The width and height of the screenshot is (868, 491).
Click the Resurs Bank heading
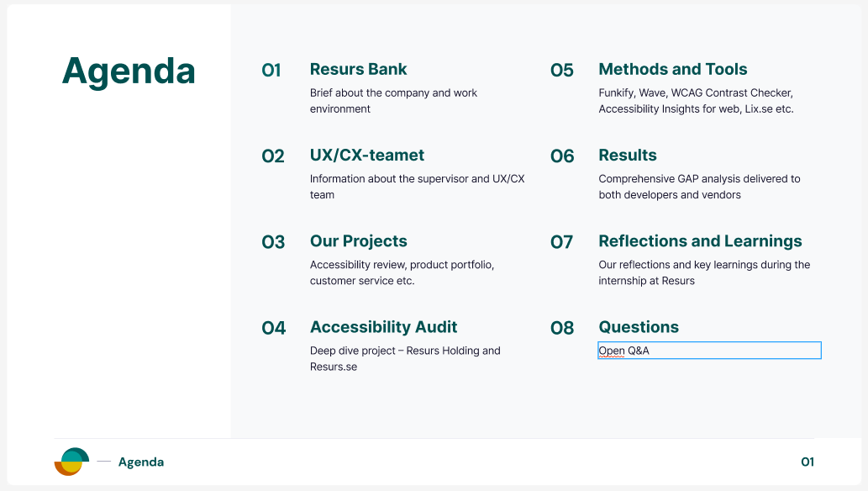(358, 69)
